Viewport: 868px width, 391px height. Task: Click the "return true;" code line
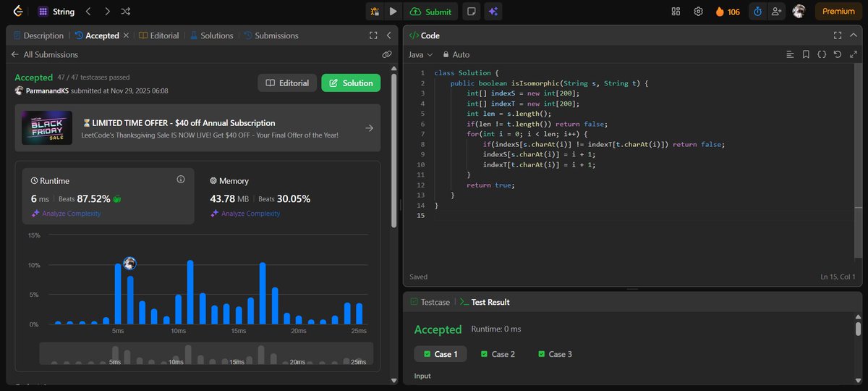(x=490, y=185)
